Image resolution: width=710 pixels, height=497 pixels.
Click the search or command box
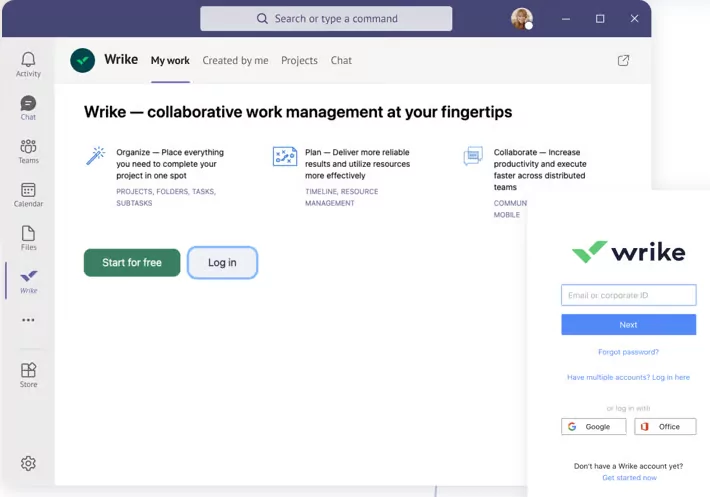coord(326,19)
